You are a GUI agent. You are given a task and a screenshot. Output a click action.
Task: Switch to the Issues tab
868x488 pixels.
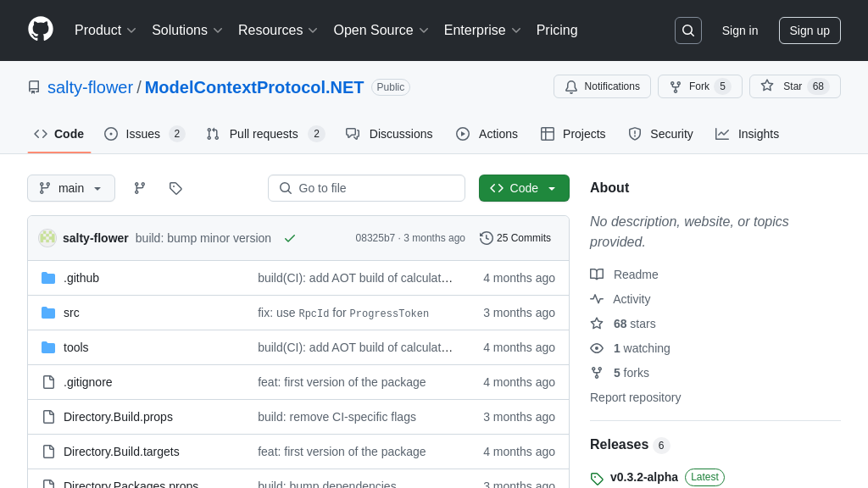(143, 134)
